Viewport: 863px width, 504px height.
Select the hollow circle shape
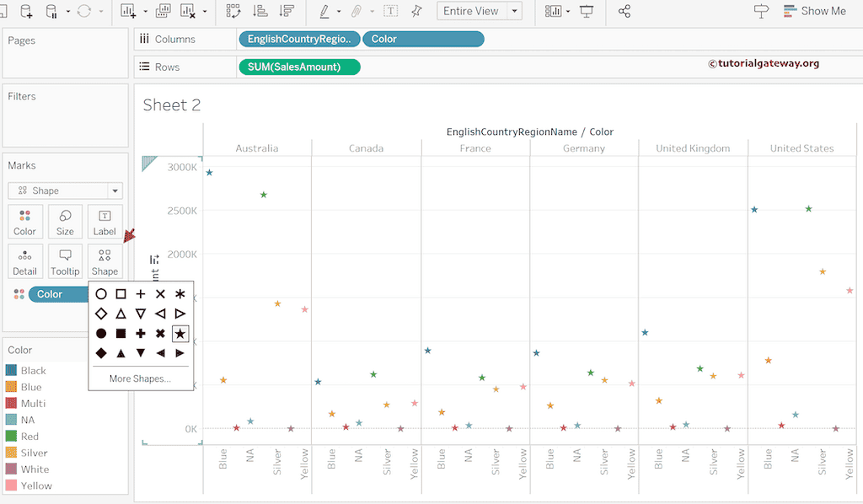[100, 293]
